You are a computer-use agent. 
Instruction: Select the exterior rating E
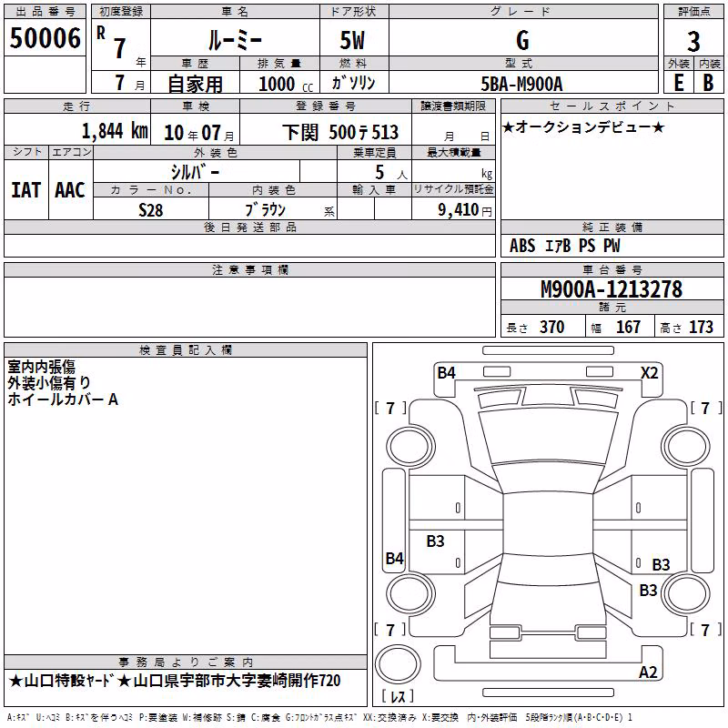[679, 83]
